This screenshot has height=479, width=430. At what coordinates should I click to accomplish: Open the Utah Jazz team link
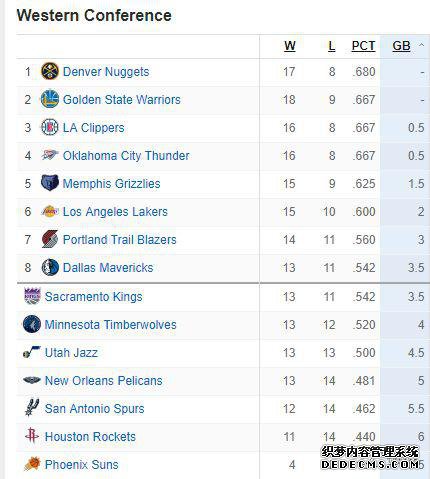click(x=71, y=352)
